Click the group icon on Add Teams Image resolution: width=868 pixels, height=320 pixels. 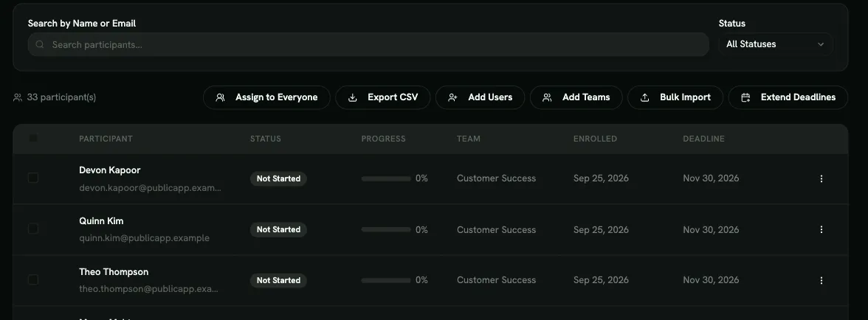click(x=547, y=97)
